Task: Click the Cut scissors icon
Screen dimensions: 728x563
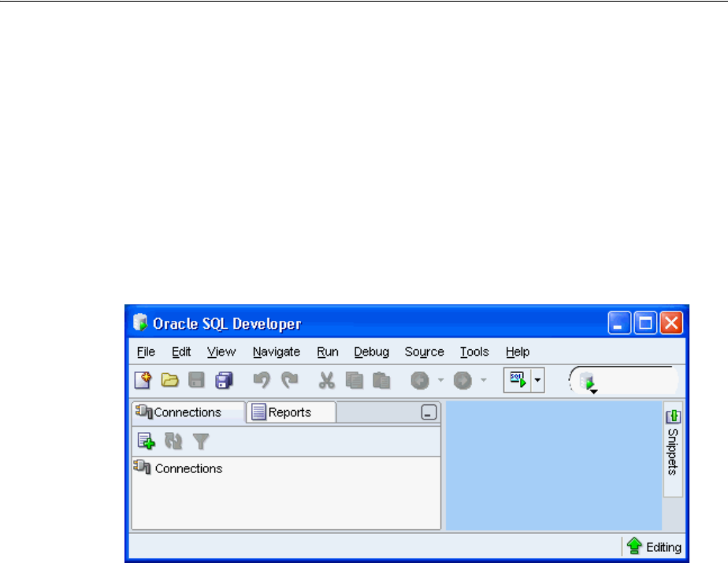Action: pos(326,380)
